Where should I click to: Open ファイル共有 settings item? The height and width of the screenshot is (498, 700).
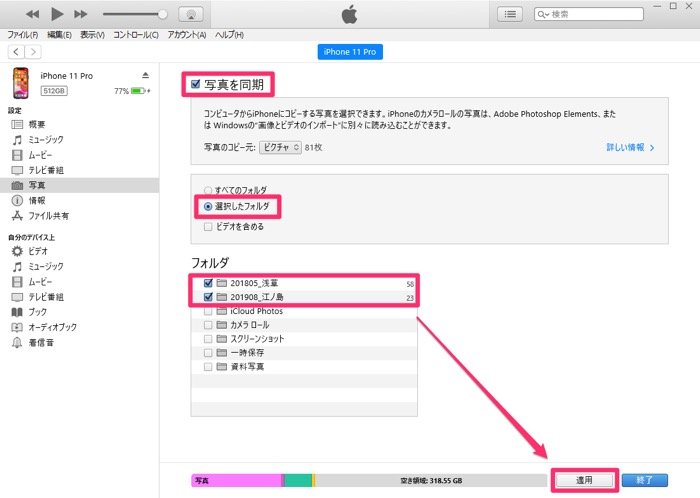click(48, 216)
